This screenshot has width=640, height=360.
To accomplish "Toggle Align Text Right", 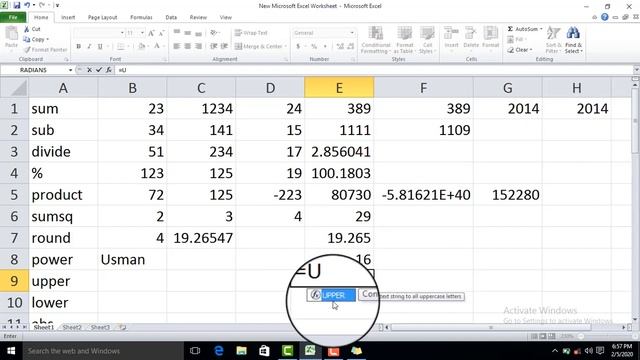I will pyautogui.click(x=198, y=46).
